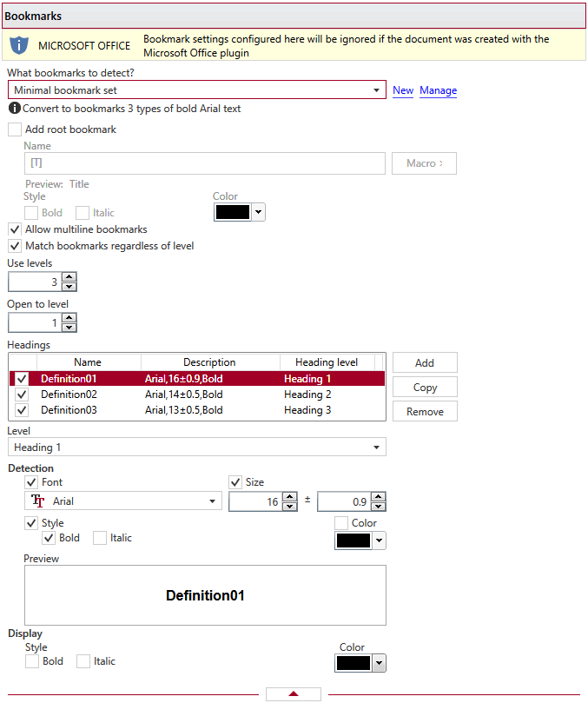Enable the Detection Color checkbox
The image size is (588, 703).
[x=341, y=523]
